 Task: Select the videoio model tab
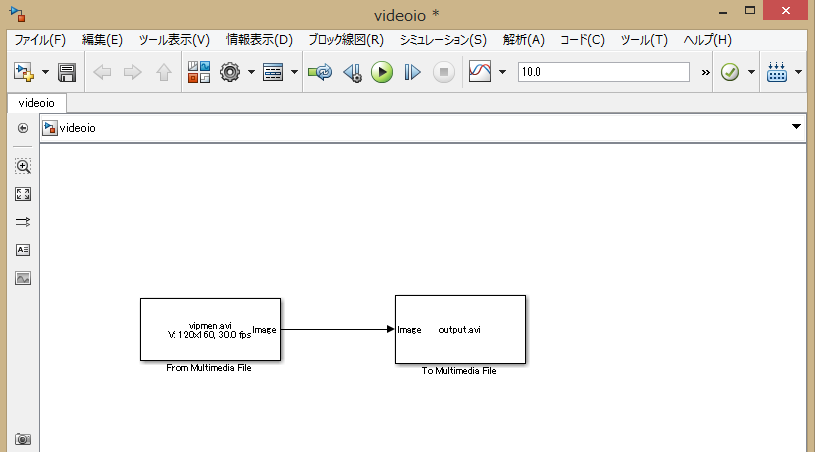click(x=37, y=102)
